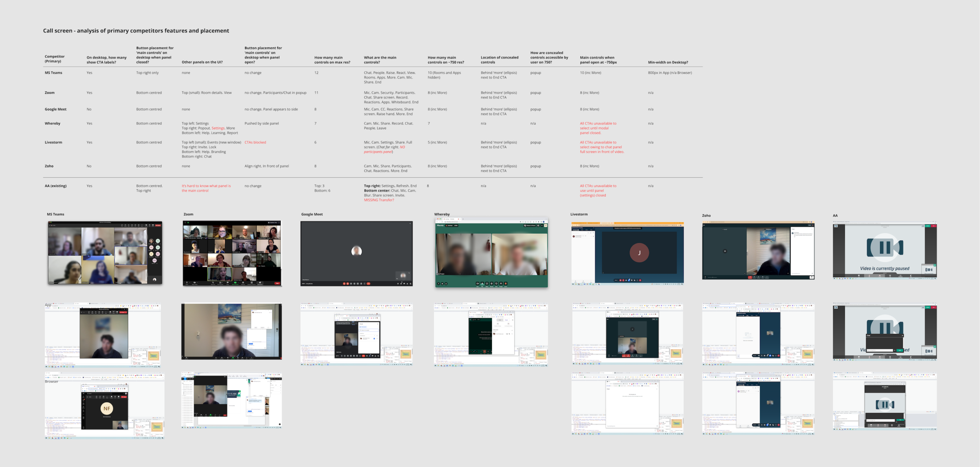Open the AA screenshot with Chat popup overlay
The width and height of the screenshot is (980, 467).
click(885, 332)
